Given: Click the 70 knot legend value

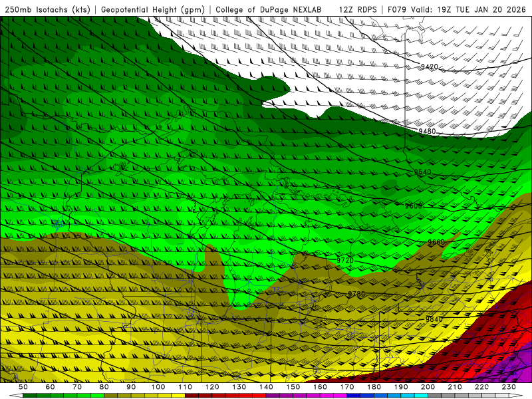Looking at the screenshot, I should coord(77,387).
